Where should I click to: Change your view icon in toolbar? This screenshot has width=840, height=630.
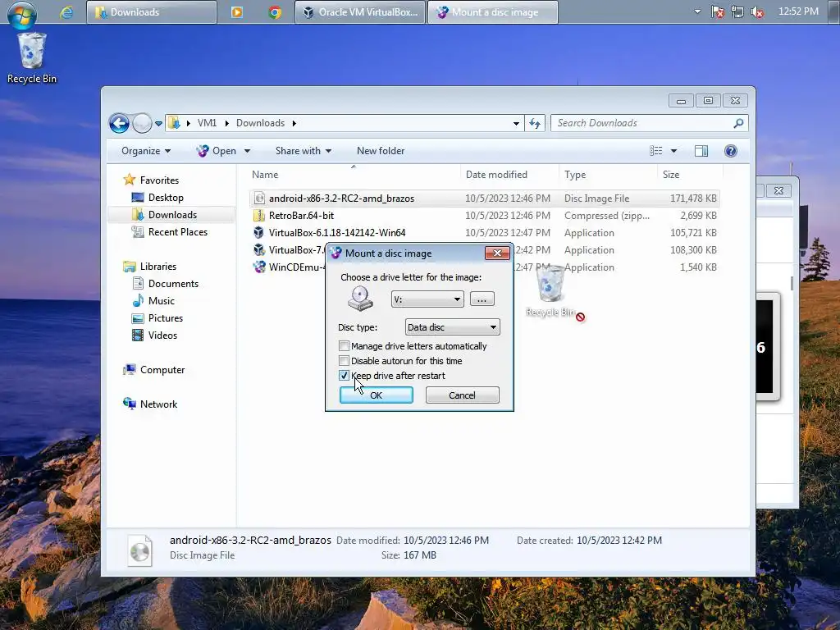[x=655, y=151]
